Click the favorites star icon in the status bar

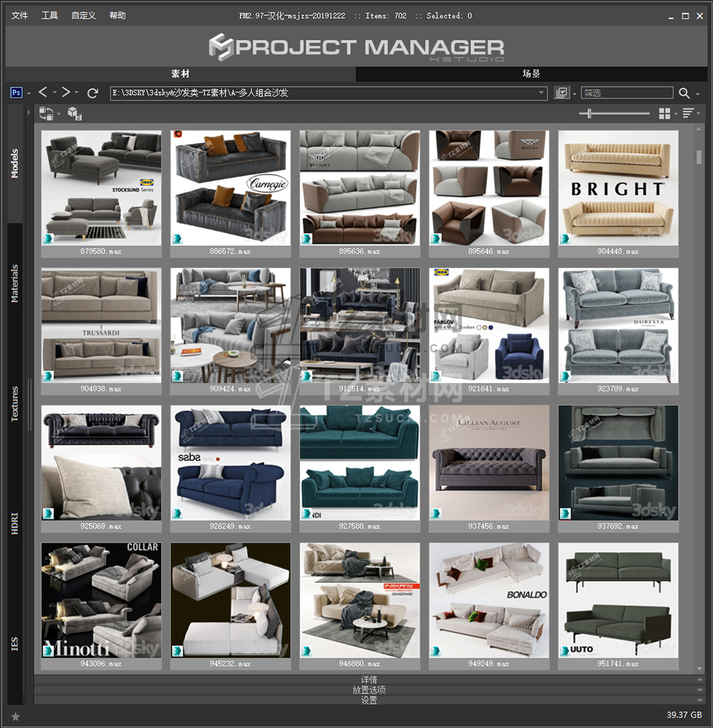tap(15, 716)
